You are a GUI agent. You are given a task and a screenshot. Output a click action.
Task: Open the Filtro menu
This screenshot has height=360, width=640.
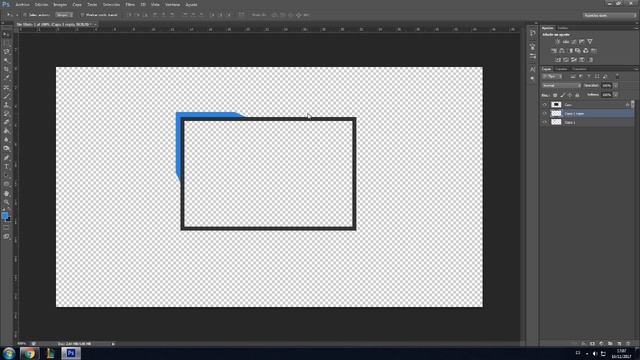(130, 4)
